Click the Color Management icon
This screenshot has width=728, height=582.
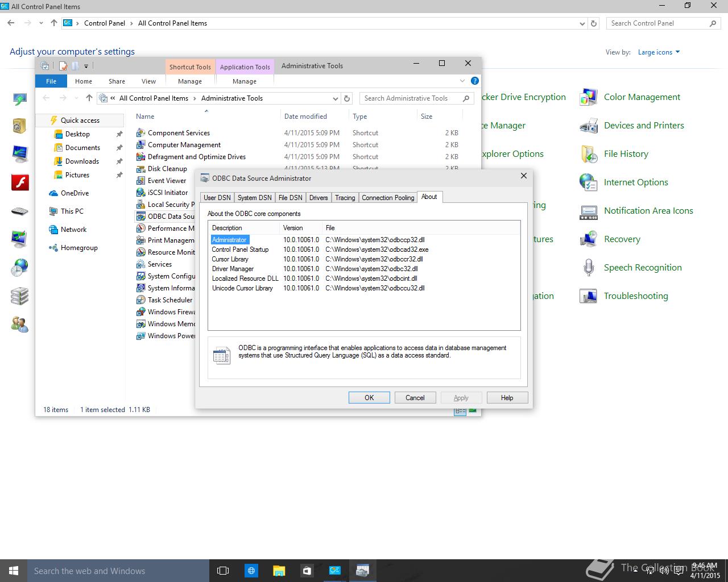click(588, 97)
